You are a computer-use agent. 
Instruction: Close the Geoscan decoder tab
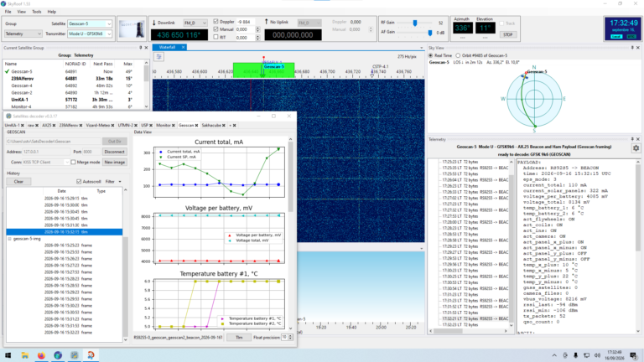196,125
